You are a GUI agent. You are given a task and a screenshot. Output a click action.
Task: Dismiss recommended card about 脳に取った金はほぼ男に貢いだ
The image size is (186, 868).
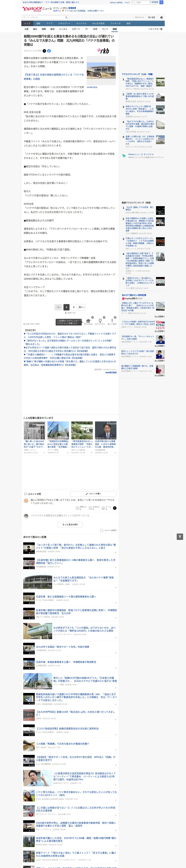click(x=44, y=453)
